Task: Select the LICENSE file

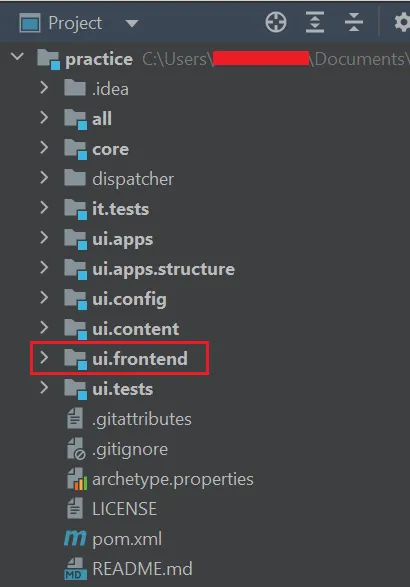Action: (x=124, y=509)
